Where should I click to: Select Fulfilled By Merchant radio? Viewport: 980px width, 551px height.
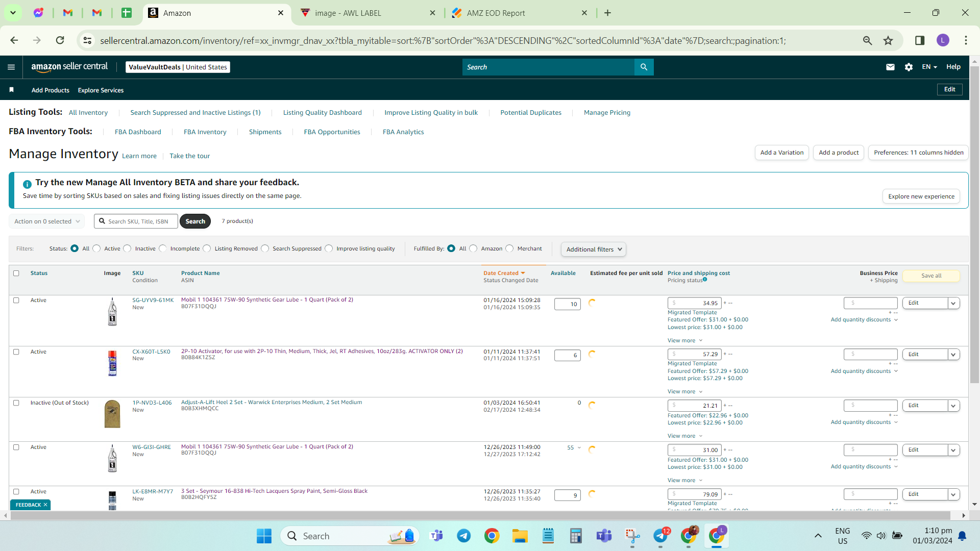tap(509, 248)
